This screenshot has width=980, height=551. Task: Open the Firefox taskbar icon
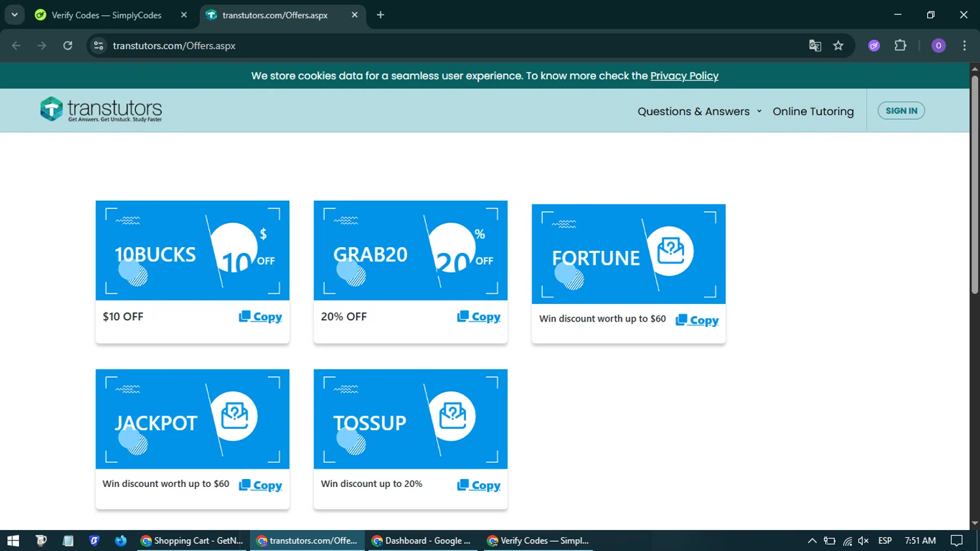click(x=121, y=541)
